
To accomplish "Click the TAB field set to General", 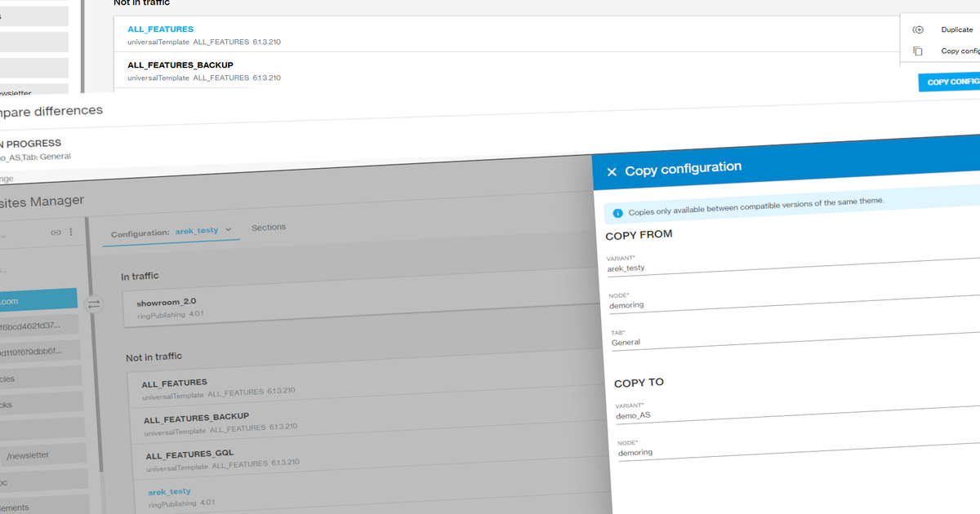I will (x=795, y=338).
